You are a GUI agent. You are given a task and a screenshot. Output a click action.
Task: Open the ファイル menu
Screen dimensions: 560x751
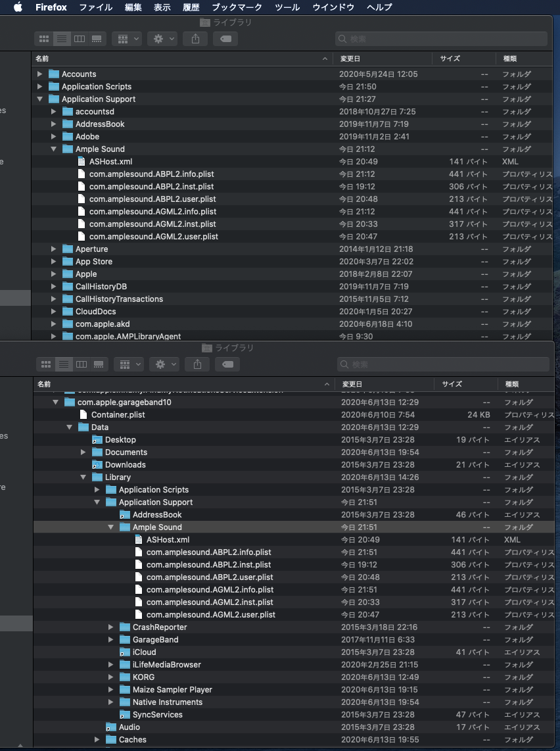point(96,7)
